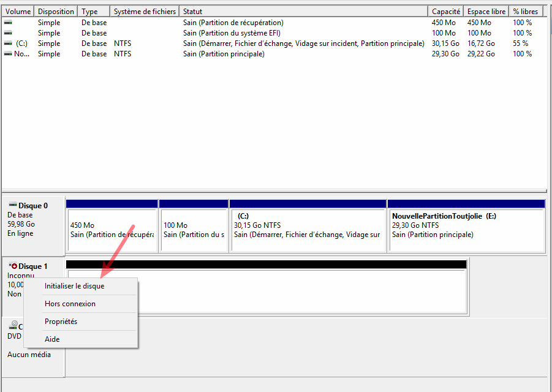This screenshot has width=552, height=392.
Task: Click the (C:) volume name in list
Action: (21, 43)
